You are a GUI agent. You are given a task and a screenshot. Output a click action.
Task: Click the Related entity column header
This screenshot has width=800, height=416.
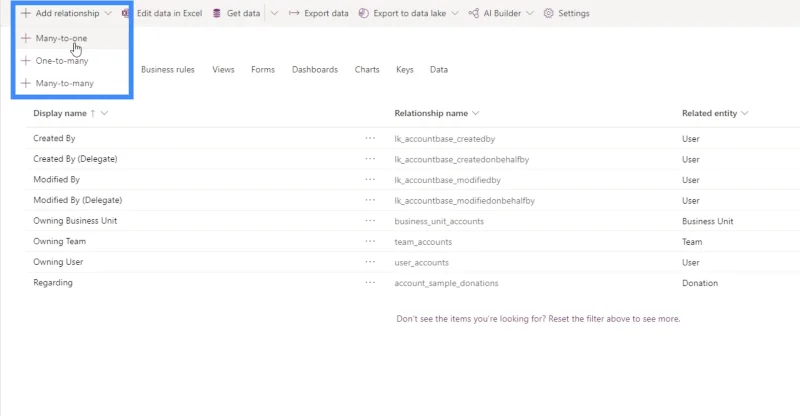point(709,113)
